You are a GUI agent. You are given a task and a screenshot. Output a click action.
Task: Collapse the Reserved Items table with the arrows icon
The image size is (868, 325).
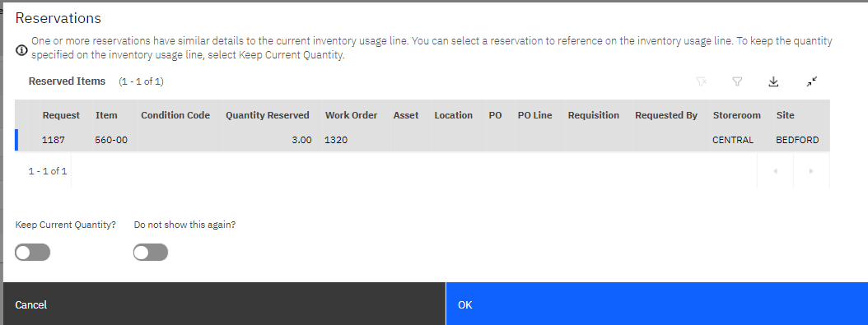[812, 81]
